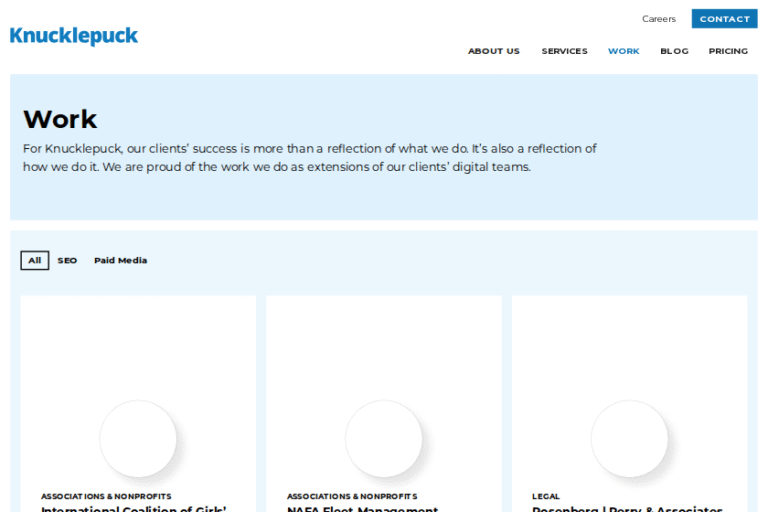This screenshot has height=512, width=768.
Task: Open the International Coalition of Girls' case study title
Action: [x=134, y=508]
